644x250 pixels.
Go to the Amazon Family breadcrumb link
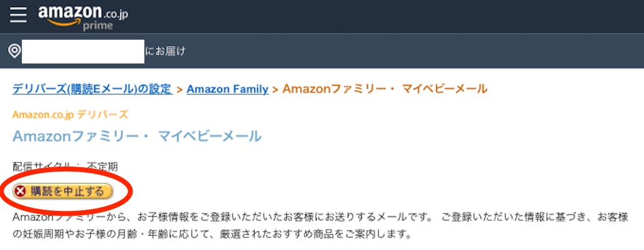point(228,89)
